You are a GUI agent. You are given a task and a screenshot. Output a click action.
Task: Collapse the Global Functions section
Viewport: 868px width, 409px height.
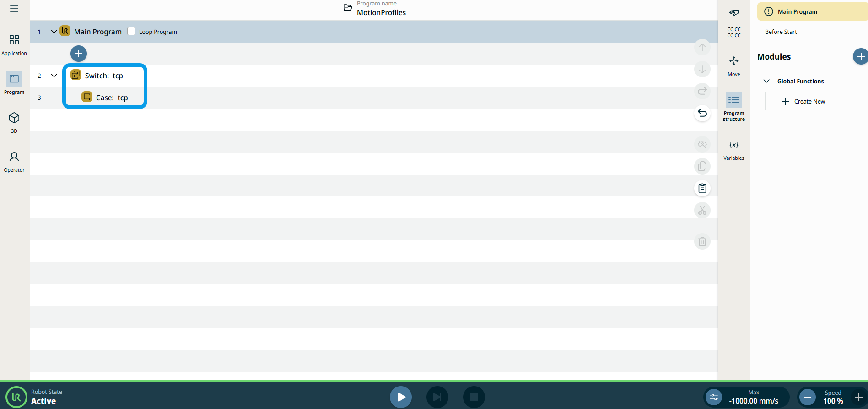(x=766, y=81)
